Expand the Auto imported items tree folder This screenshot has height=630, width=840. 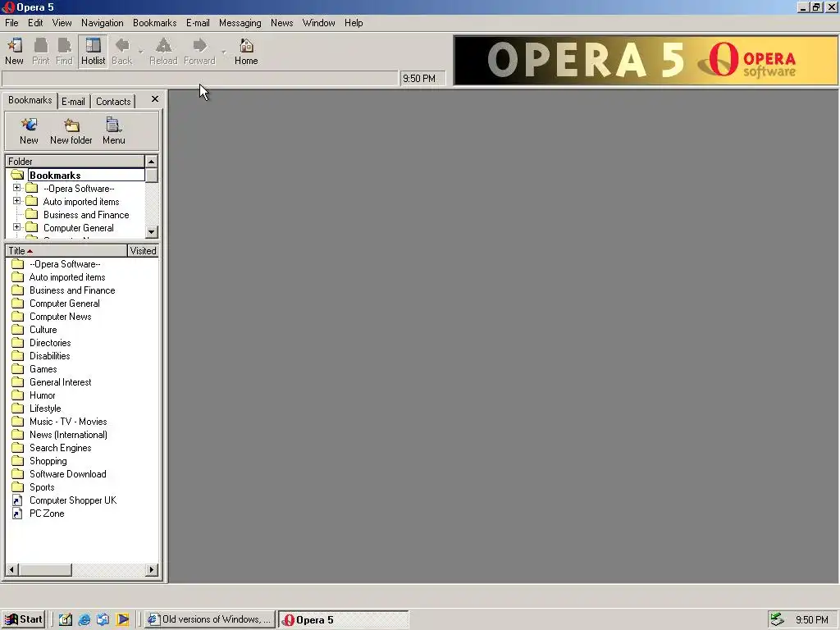point(16,202)
